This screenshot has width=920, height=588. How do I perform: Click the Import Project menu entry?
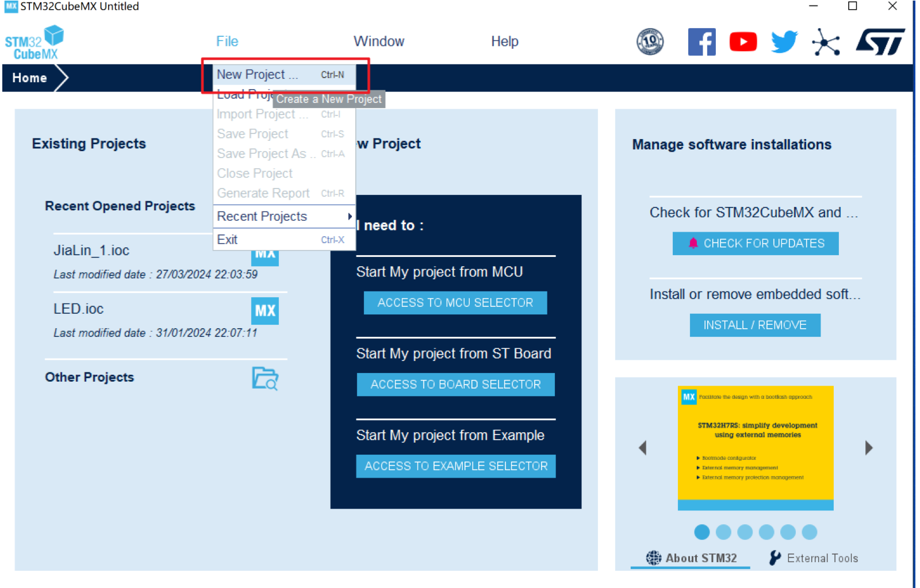[x=284, y=114]
